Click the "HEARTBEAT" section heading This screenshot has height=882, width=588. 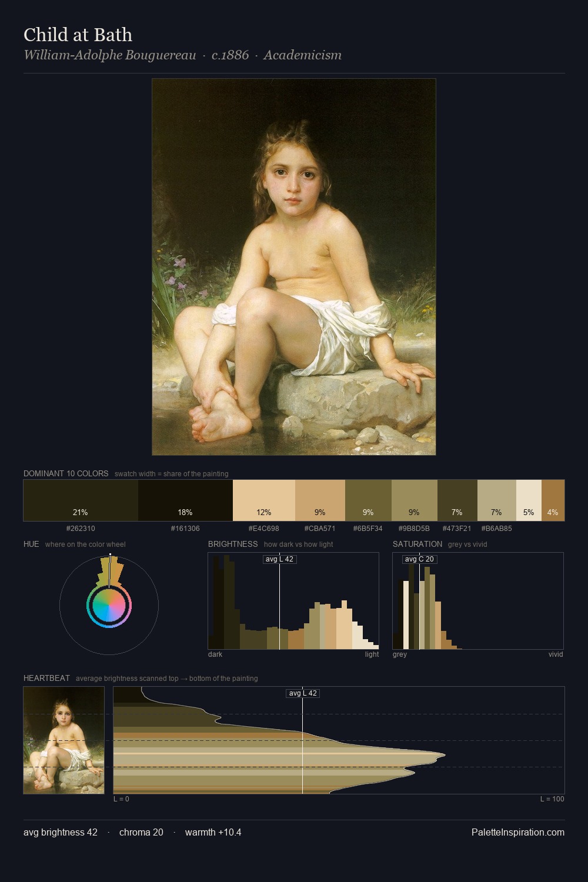[x=46, y=678]
